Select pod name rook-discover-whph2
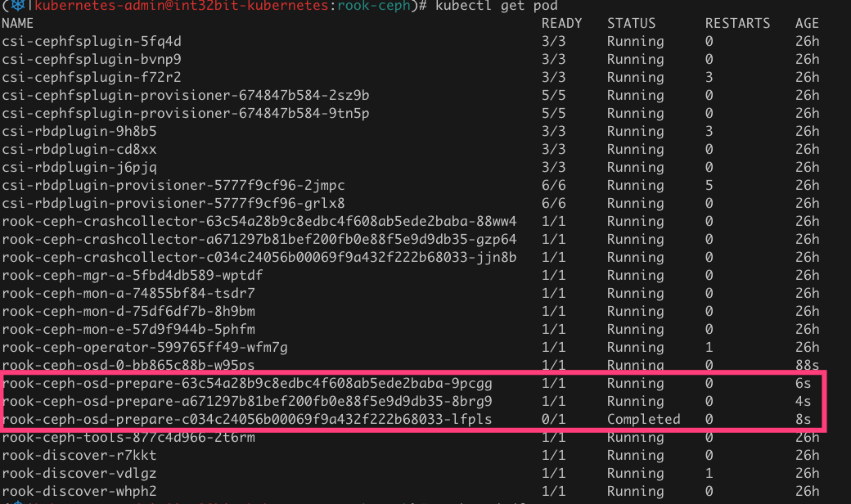This screenshot has height=504, width=851. tap(79, 491)
